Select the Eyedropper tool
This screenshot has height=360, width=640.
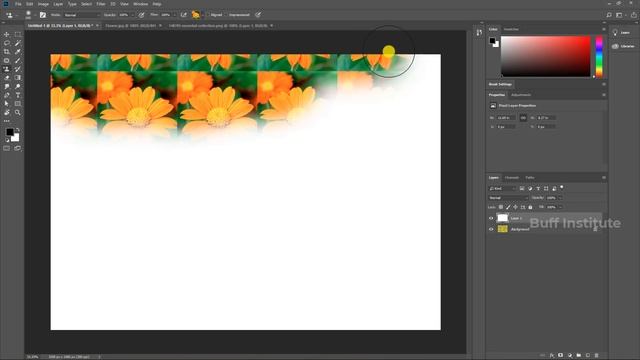(x=18, y=52)
